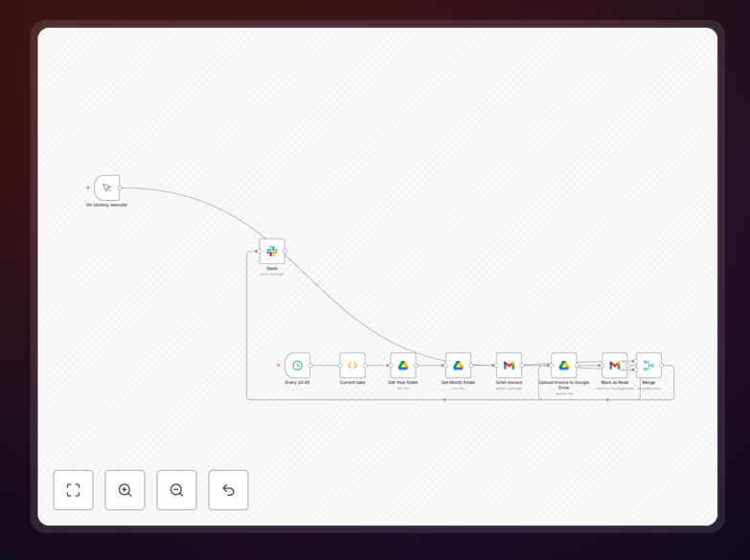
Task: Click the Merge node's output connector
Action: pyautogui.click(x=662, y=366)
